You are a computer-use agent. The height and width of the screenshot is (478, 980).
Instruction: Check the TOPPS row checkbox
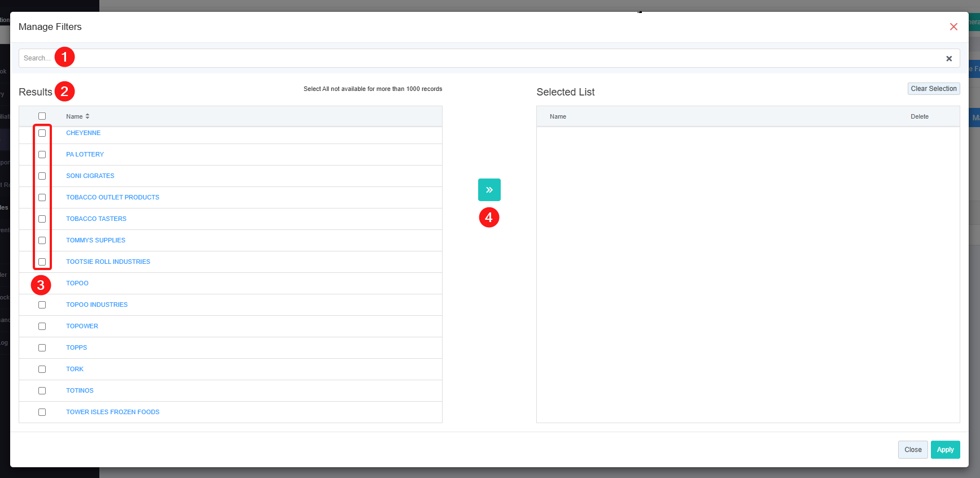[42, 348]
